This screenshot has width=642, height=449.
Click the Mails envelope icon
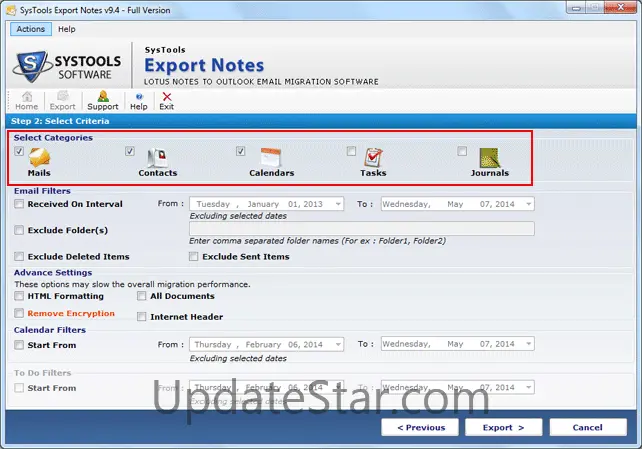point(39,157)
